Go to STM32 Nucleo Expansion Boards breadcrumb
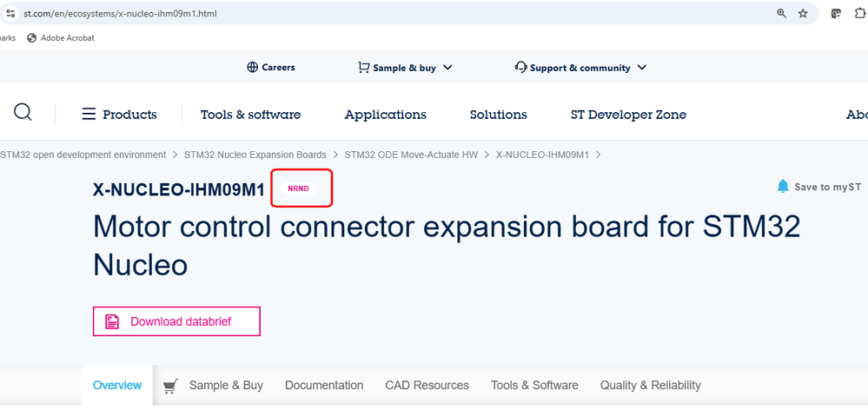This screenshot has width=868, height=410. [x=255, y=155]
